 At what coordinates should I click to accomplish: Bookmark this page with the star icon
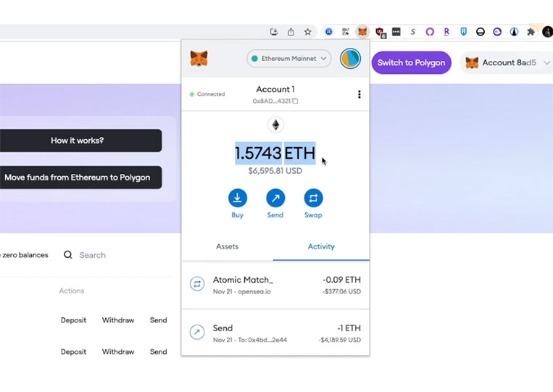point(307,32)
